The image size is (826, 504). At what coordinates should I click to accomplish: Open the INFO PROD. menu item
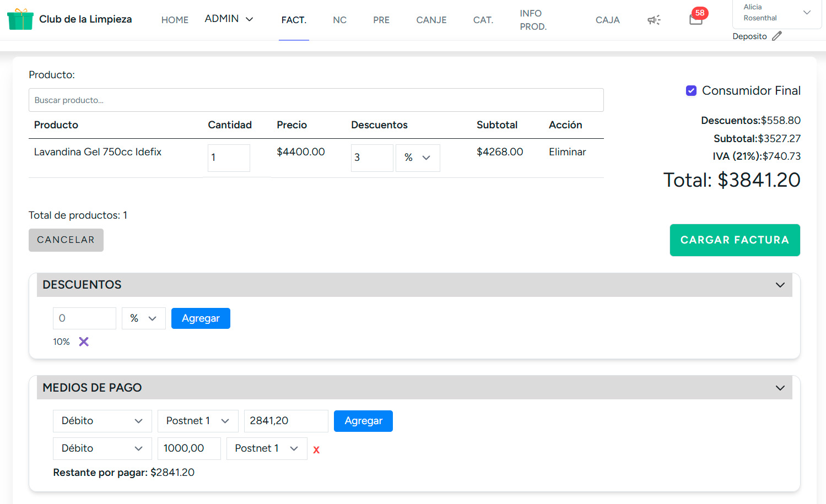(x=533, y=20)
